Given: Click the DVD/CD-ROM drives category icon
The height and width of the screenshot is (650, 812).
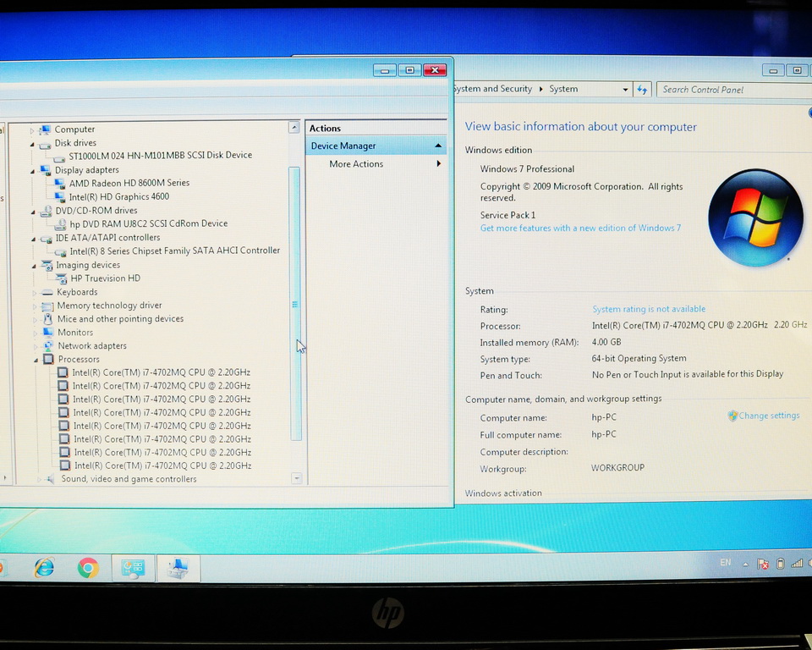Looking at the screenshot, I should [x=46, y=211].
